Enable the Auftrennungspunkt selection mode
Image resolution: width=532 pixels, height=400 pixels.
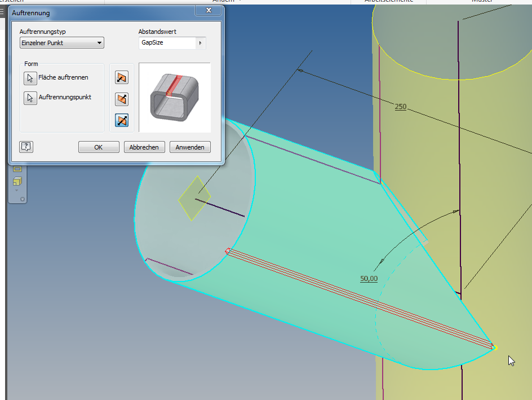tap(31, 98)
